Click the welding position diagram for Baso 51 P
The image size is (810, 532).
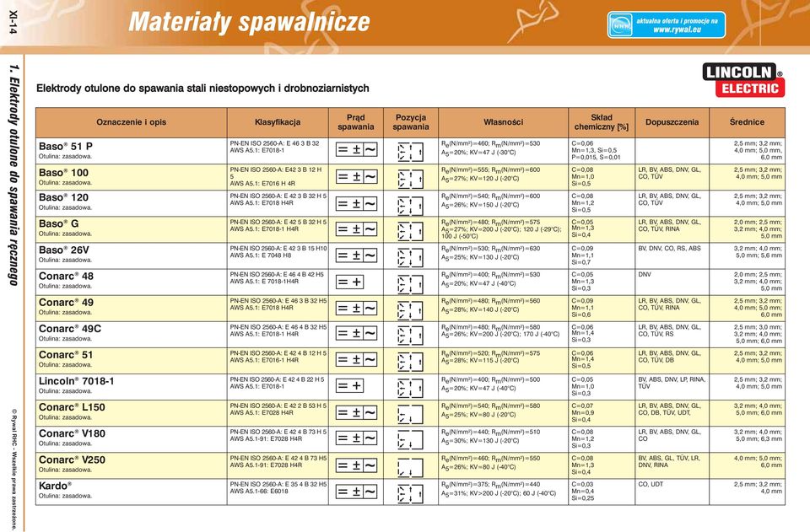point(411,152)
